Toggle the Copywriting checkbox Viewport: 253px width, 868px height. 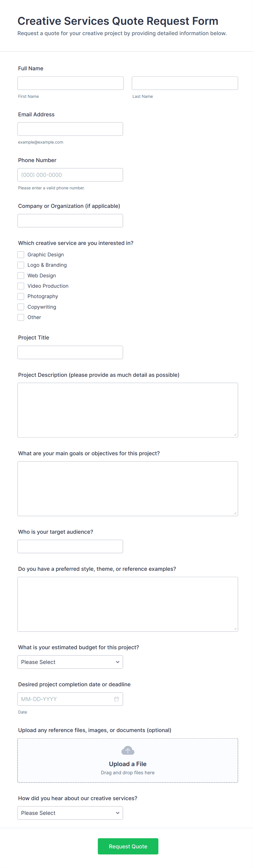click(21, 307)
